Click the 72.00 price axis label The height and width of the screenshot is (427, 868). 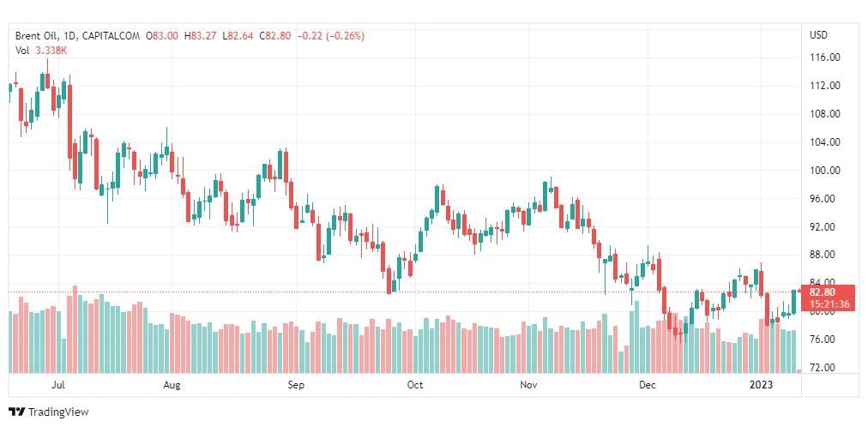824,368
